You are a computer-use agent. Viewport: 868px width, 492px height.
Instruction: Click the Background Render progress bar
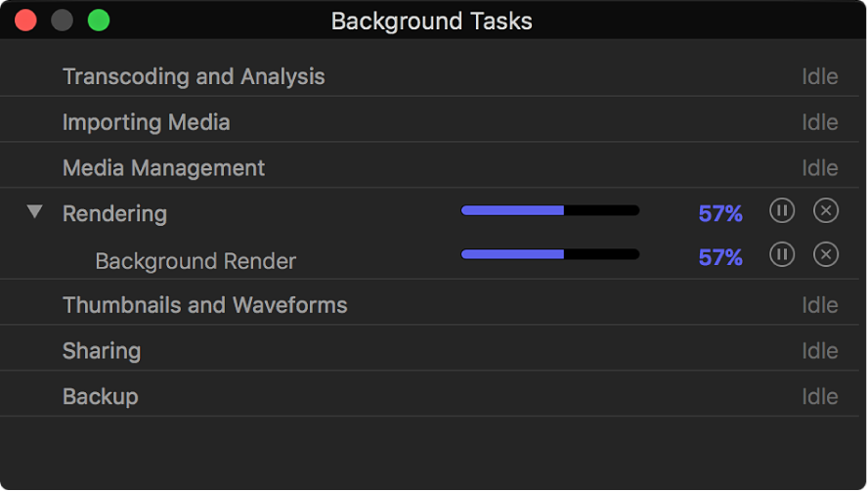[549, 254]
